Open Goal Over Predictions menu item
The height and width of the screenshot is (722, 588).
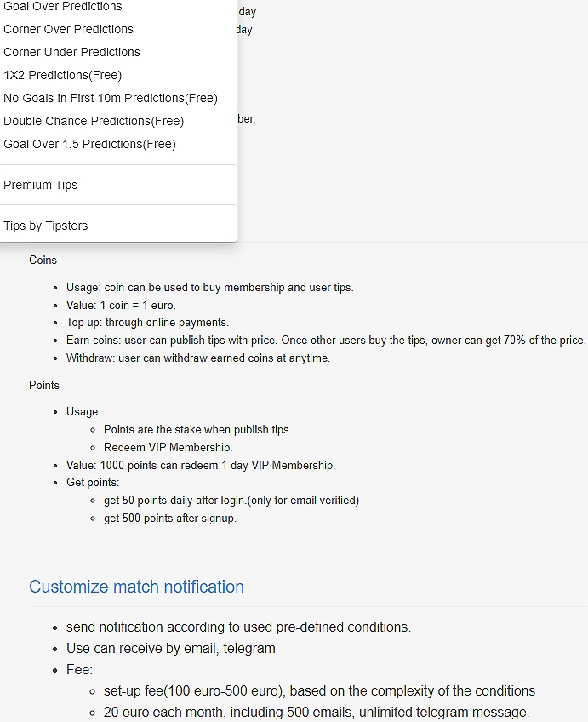coord(63,7)
